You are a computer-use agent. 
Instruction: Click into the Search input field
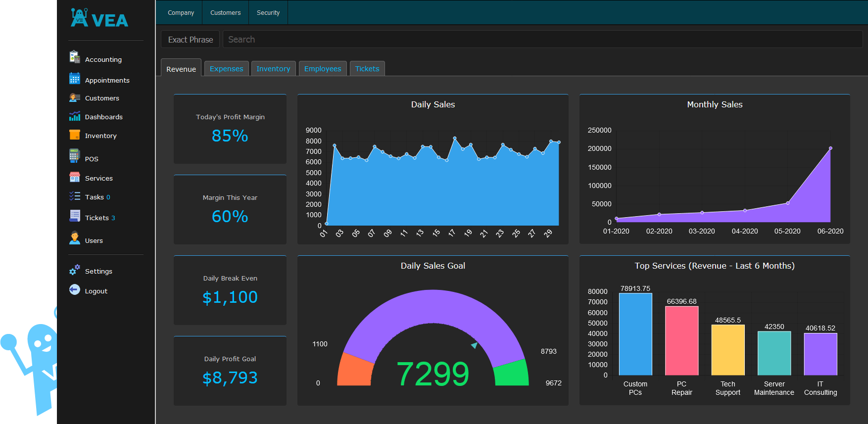point(542,40)
